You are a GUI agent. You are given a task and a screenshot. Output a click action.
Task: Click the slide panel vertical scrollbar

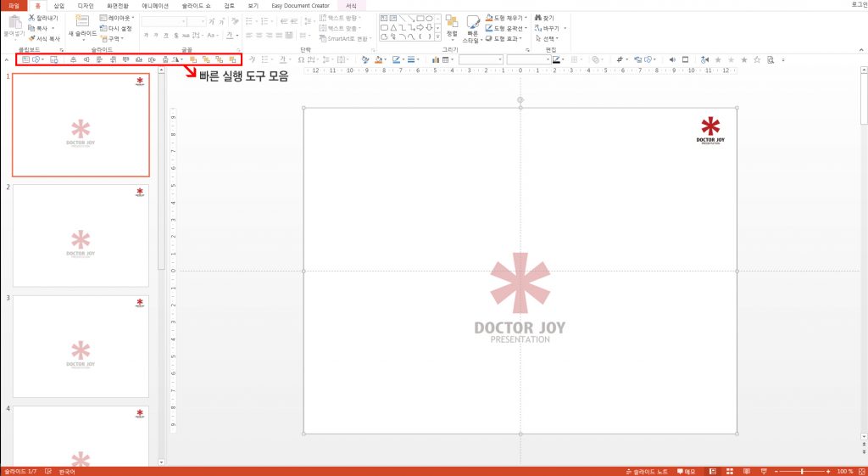tap(162, 171)
